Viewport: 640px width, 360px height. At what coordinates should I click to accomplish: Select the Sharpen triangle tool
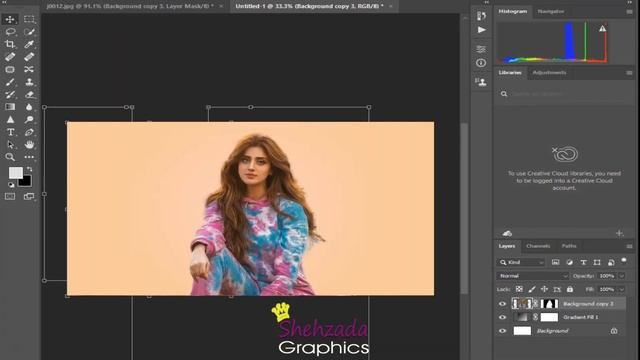10,120
